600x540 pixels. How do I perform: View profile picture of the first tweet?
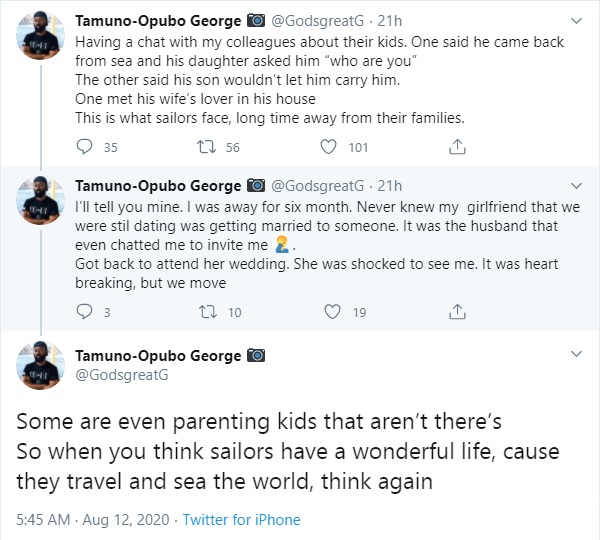click(38, 38)
